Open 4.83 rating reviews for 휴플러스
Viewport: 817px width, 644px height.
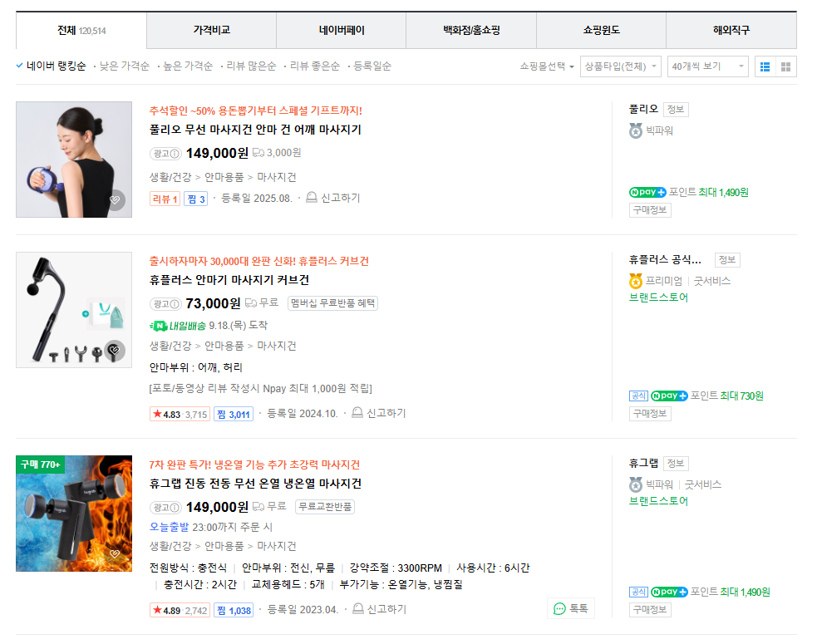[180, 414]
